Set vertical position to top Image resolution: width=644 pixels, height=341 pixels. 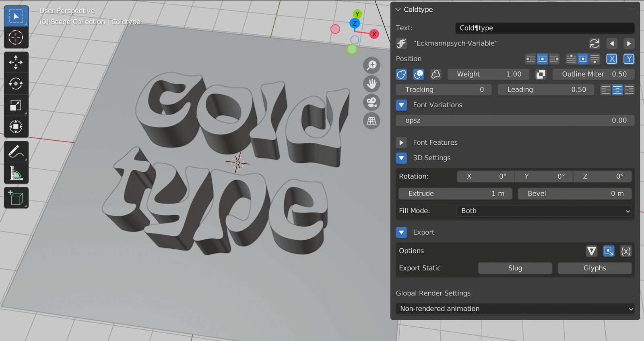(571, 59)
